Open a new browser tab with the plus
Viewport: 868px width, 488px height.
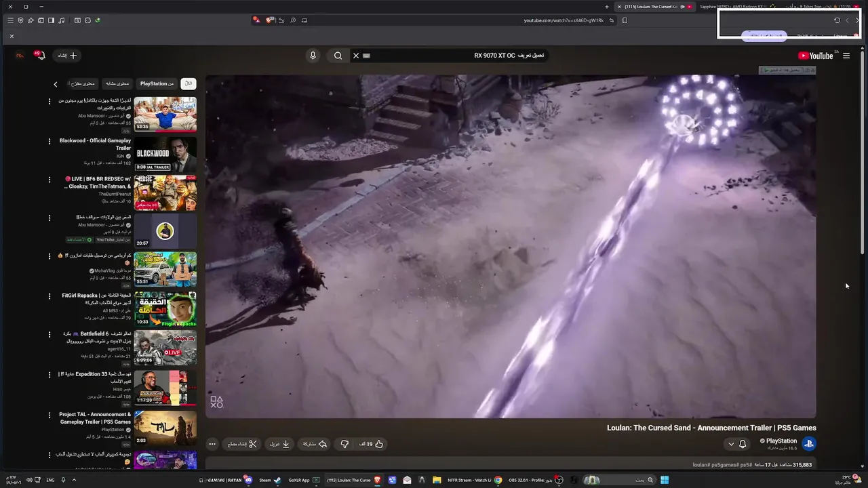tap(607, 7)
